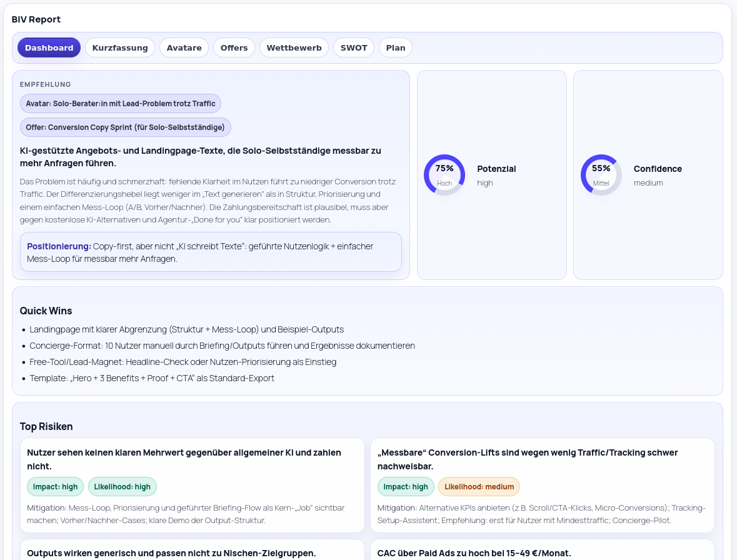Click the Offer chip Conversion Copy Sprint
737x560 pixels.
coord(126,127)
